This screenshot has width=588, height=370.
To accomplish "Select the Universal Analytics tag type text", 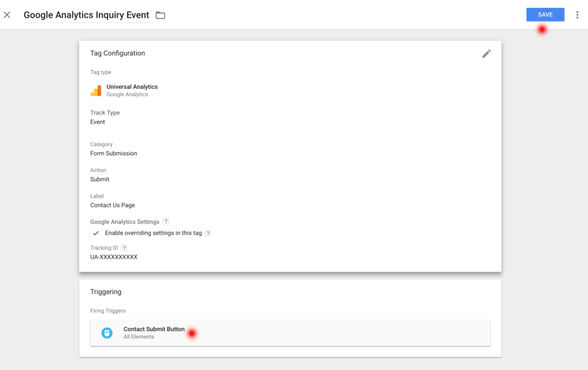I will click(132, 87).
